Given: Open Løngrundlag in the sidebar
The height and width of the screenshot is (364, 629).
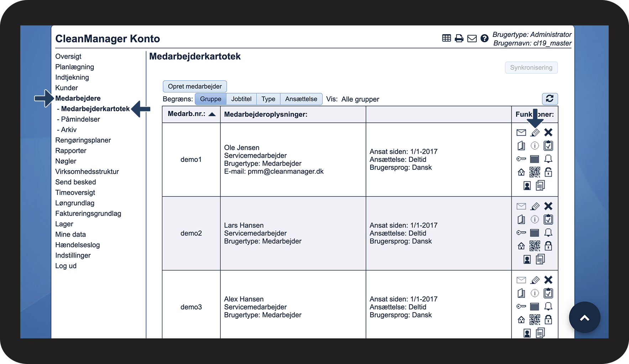Looking at the screenshot, I should [75, 203].
